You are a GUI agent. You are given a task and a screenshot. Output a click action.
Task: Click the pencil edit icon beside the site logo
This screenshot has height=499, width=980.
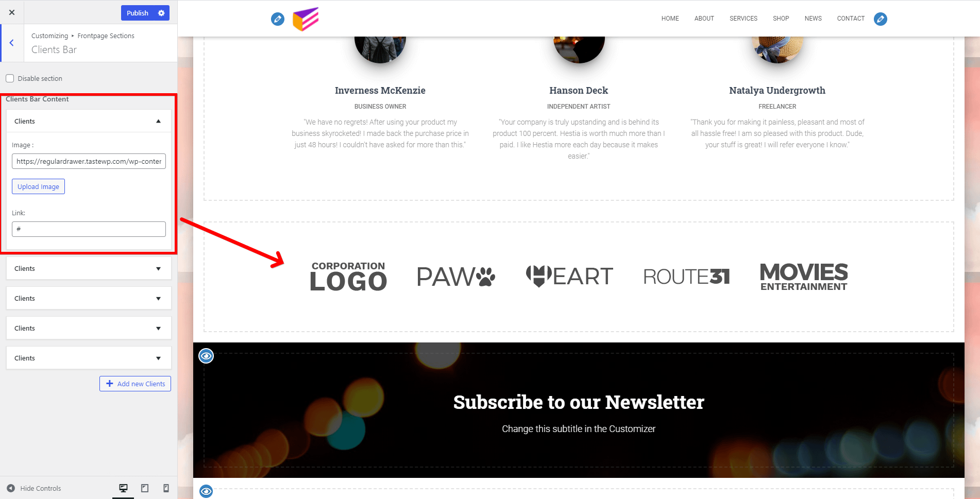click(x=278, y=19)
